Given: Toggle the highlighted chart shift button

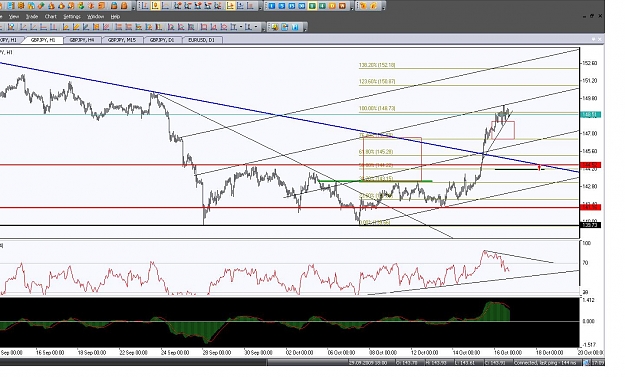Looking at the screenshot, I should [231, 6].
